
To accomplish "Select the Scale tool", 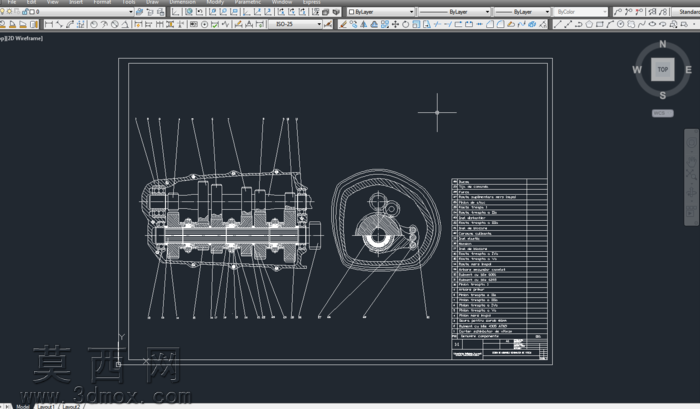I will 416,24.
